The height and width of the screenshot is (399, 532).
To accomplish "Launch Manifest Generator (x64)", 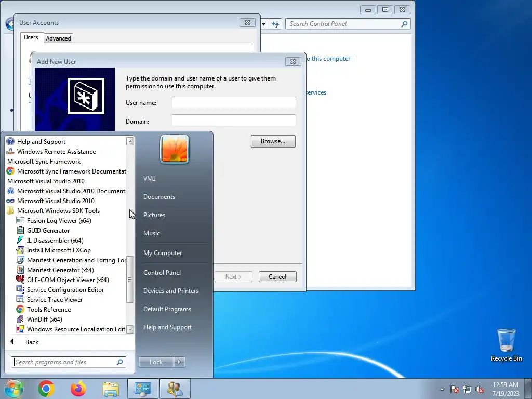I will 55,270.
